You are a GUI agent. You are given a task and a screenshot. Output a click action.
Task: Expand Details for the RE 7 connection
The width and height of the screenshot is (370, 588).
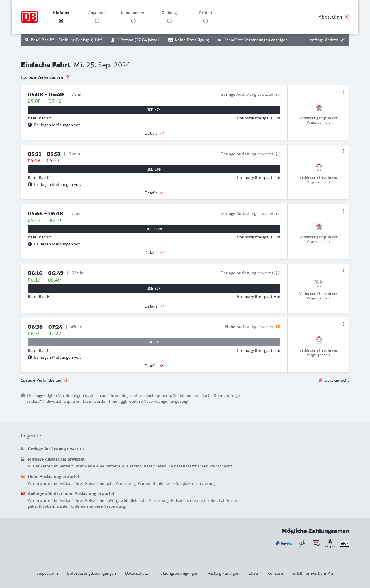[x=154, y=366]
